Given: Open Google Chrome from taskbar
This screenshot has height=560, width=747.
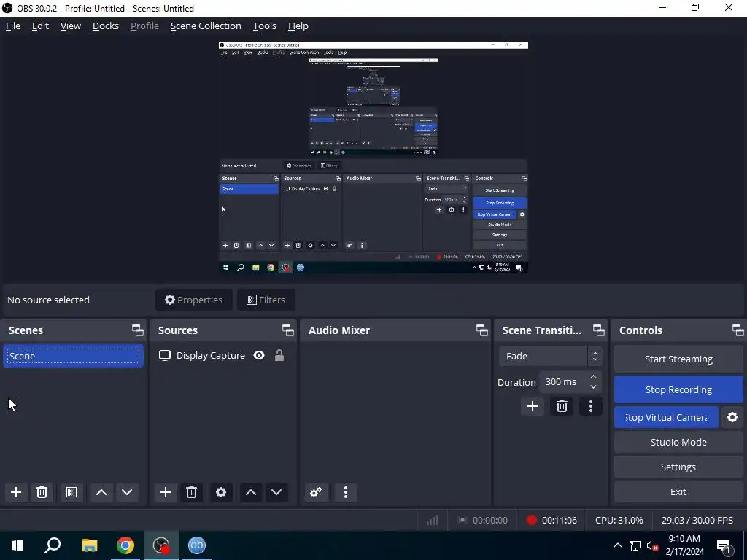Looking at the screenshot, I should pyautogui.click(x=125, y=545).
